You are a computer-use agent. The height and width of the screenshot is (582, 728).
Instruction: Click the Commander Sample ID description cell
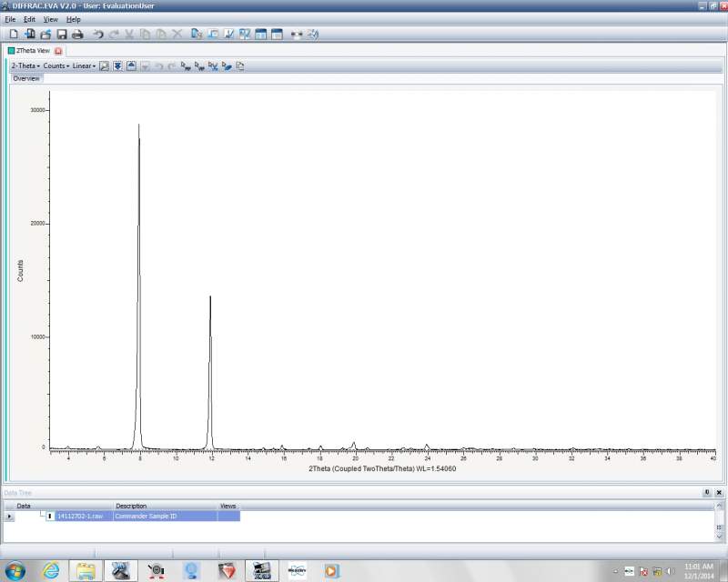coord(166,517)
